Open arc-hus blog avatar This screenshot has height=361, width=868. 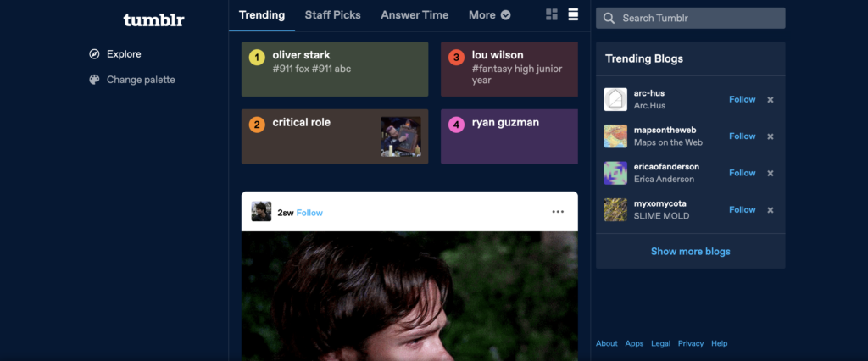point(615,99)
